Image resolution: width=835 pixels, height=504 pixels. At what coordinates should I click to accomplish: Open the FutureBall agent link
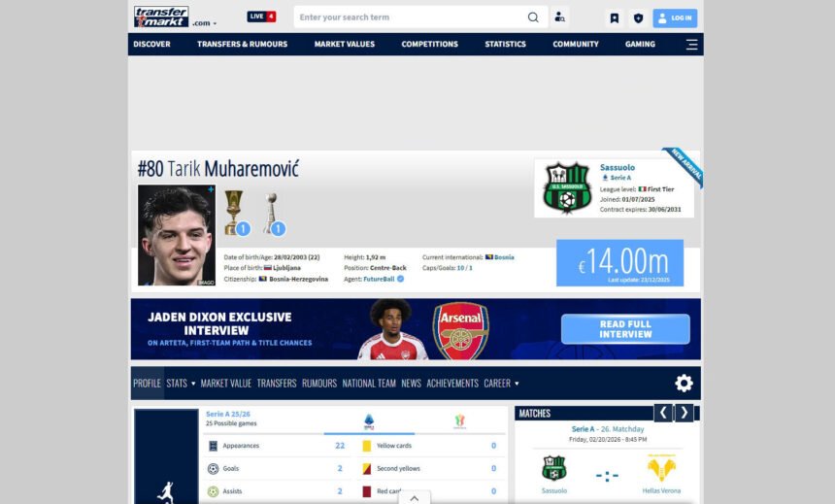pyautogui.click(x=379, y=279)
